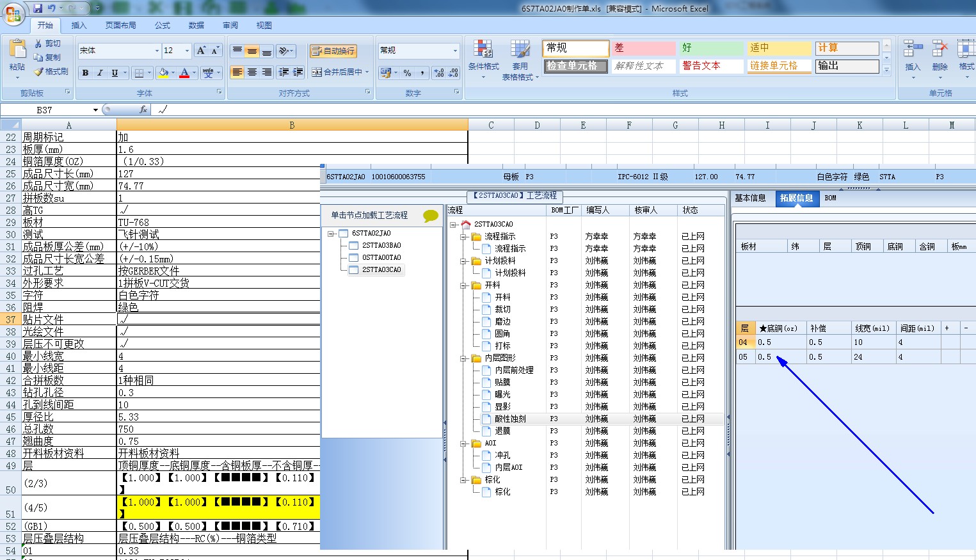Click the insert function fx icon
The height and width of the screenshot is (560, 976).
[143, 109]
